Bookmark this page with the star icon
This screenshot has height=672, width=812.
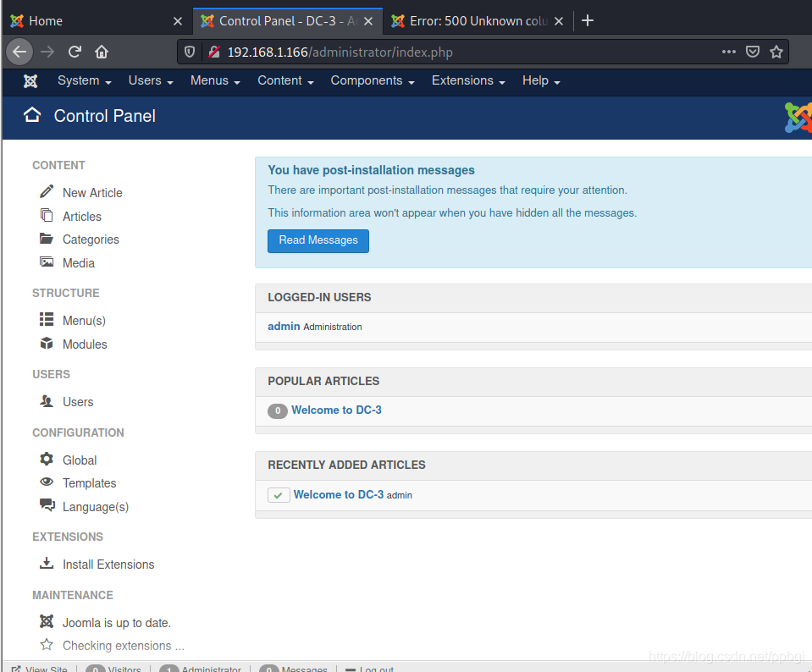coord(776,52)
